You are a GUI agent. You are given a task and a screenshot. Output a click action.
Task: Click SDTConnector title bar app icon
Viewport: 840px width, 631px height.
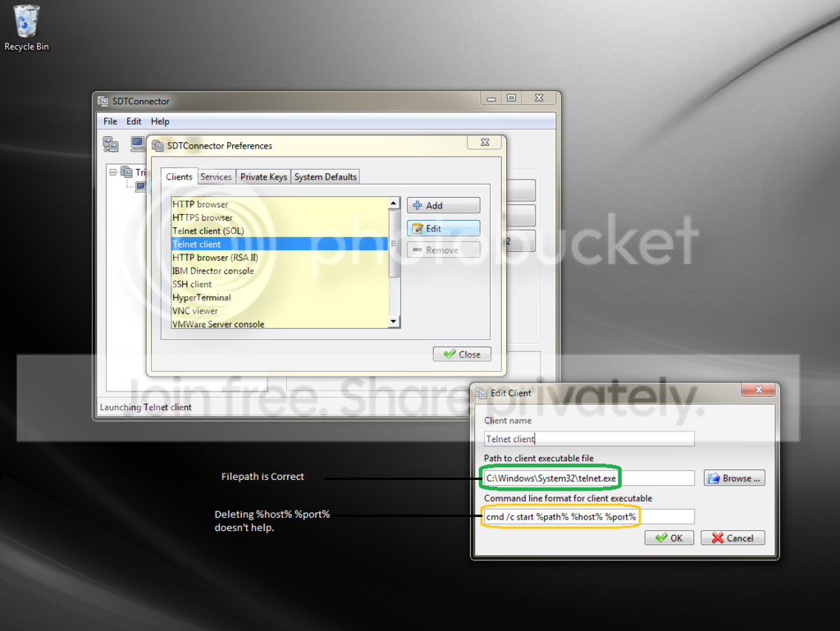(103, 101)
